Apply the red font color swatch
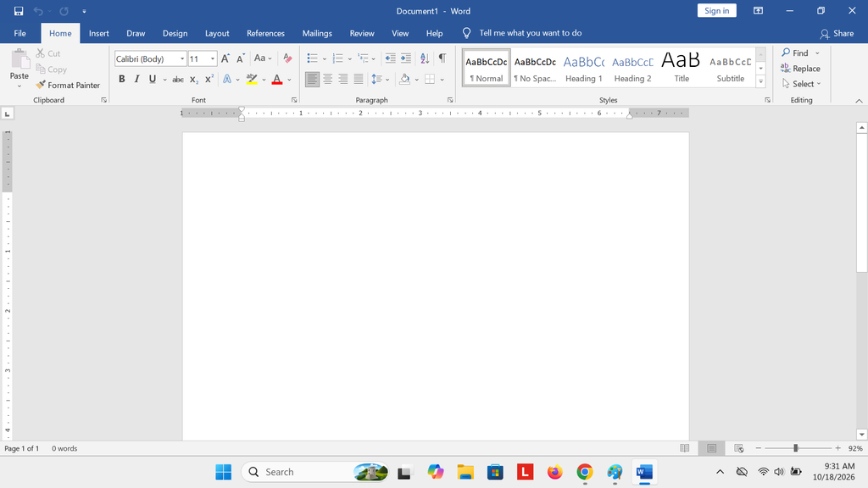868x488 pixels. pyautogui.click(x=277, y=79)
